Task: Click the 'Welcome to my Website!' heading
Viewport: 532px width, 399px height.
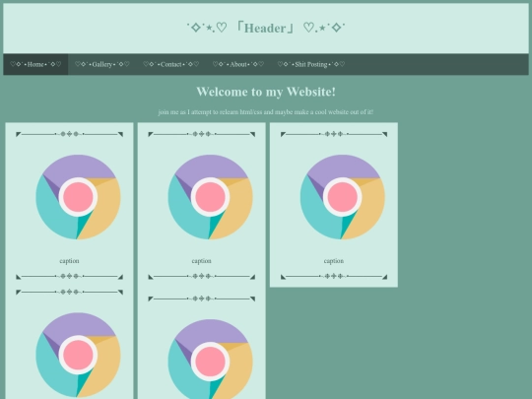Action: tap(266, 92)
